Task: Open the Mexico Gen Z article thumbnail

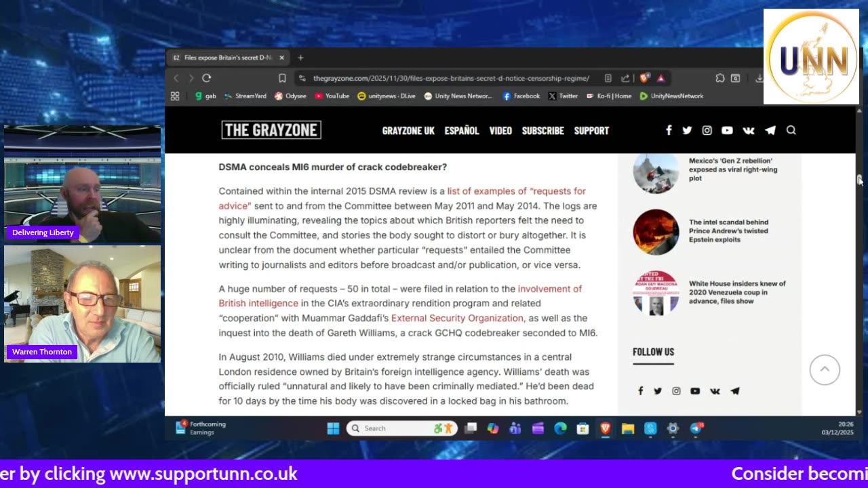Action: (x=656, y=173)
